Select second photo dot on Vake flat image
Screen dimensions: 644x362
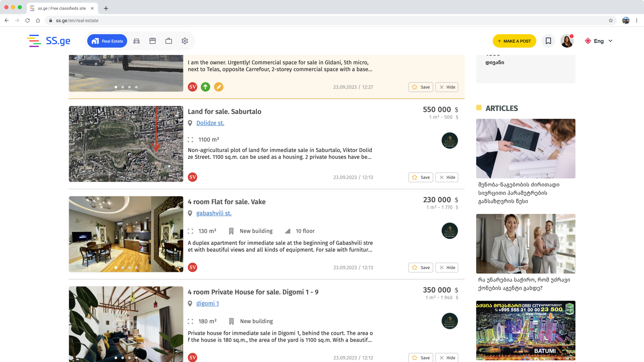pos(123,267)
